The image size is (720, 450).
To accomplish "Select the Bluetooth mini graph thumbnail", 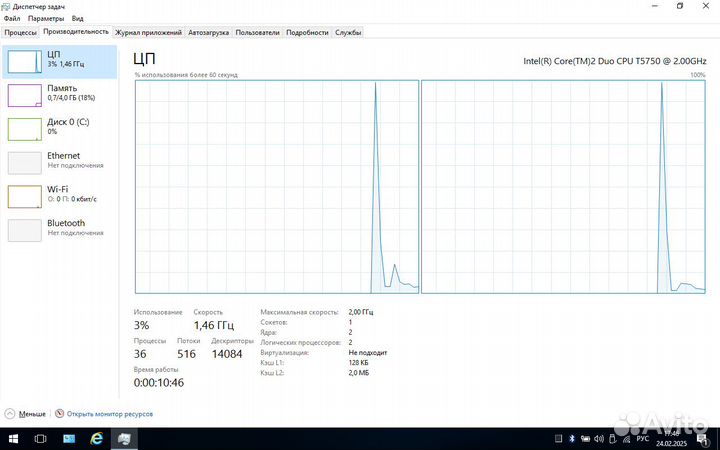I will pyautogui.click(x=24, y=231).
